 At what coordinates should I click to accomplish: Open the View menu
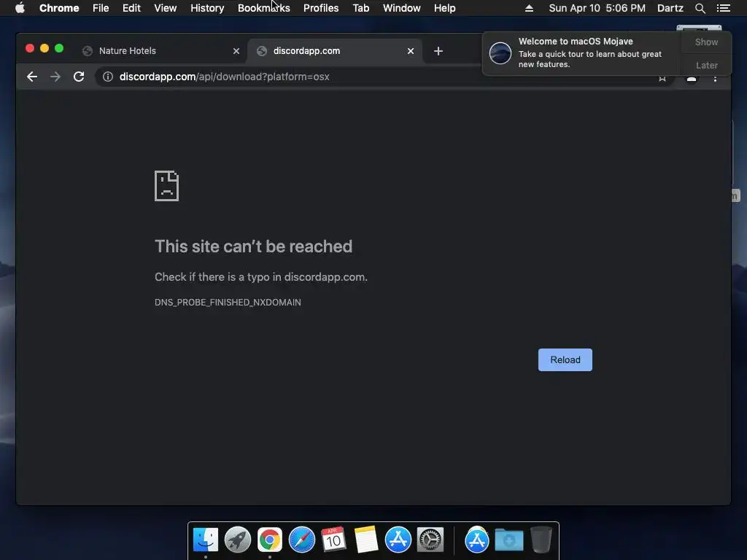click(166, 8)
